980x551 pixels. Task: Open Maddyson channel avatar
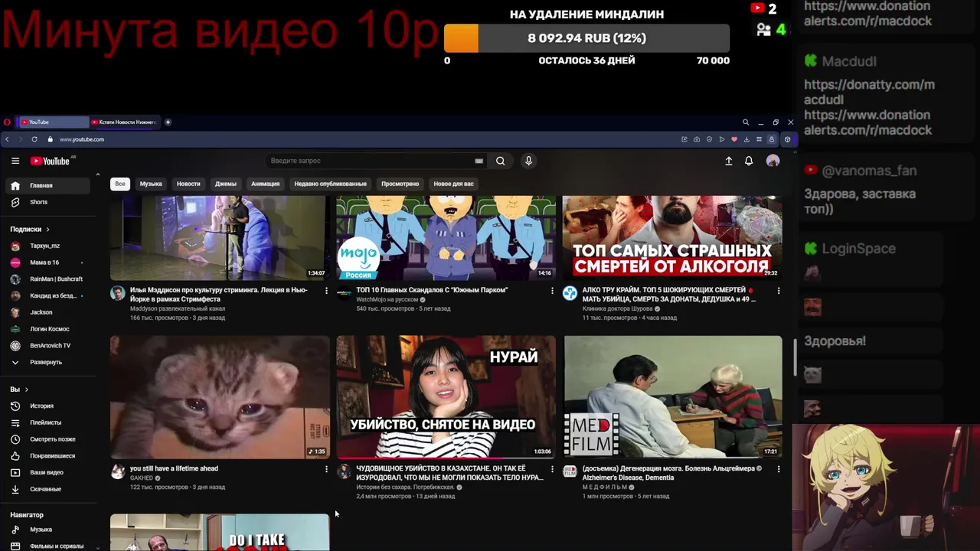point(118,293)
